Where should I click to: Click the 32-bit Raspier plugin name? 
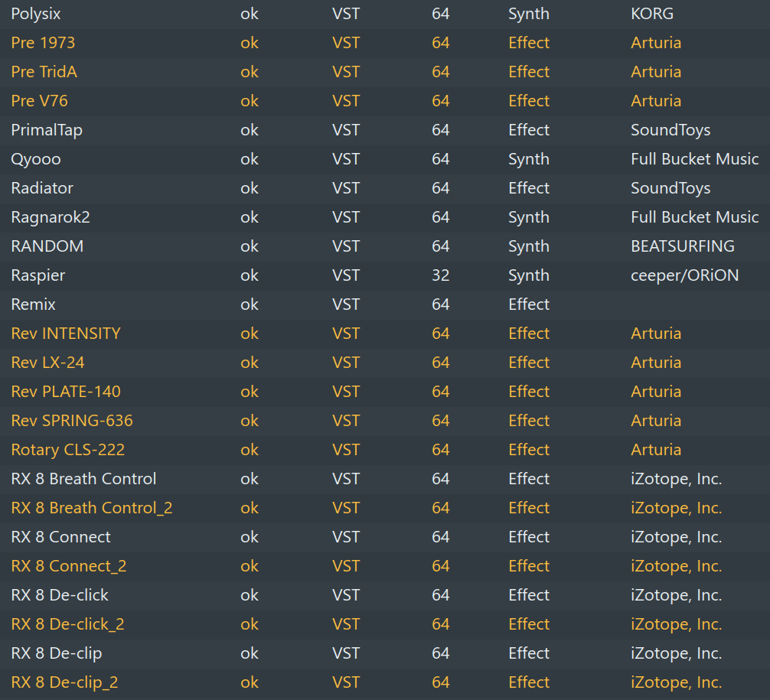(38, 275)
